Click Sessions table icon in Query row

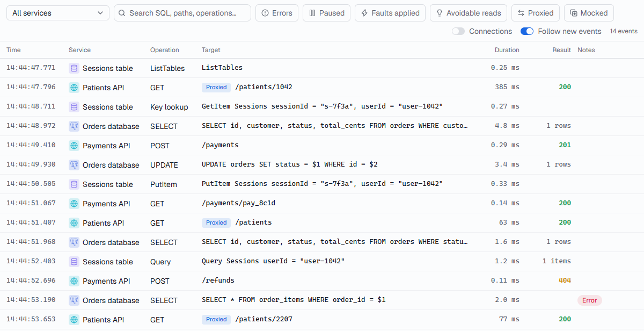point(74,262)
